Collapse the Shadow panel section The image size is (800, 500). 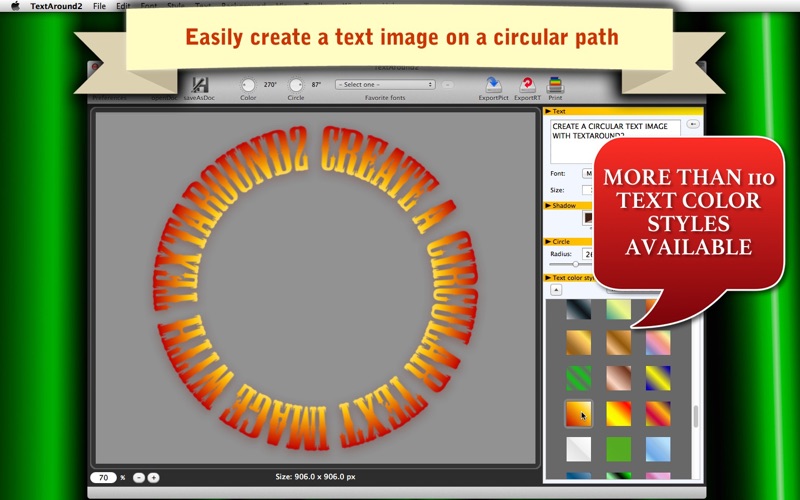click(x=548, y=206)
